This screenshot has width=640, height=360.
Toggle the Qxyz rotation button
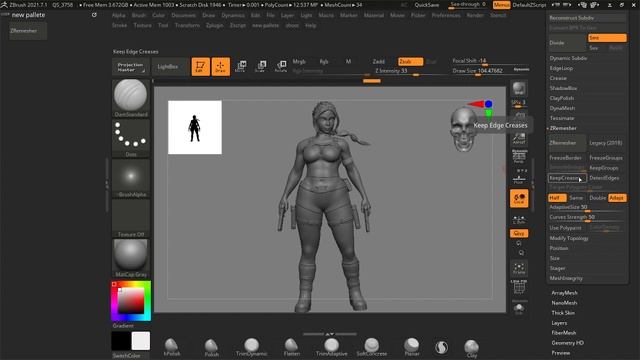519,233
